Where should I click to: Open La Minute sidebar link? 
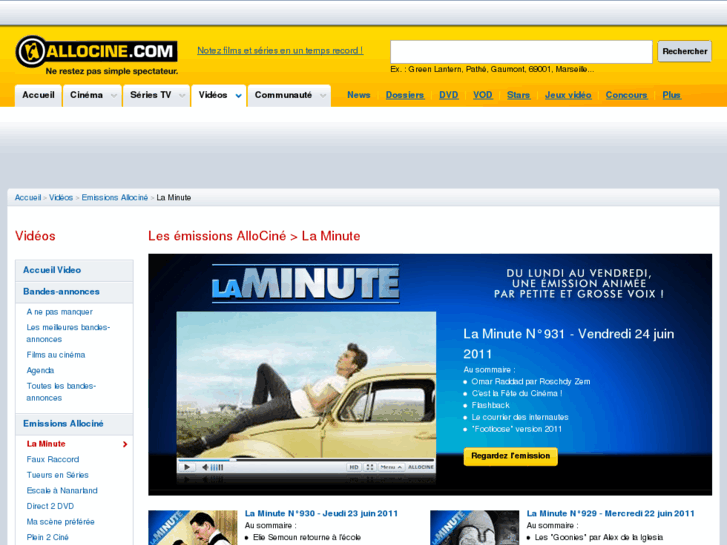46,444
